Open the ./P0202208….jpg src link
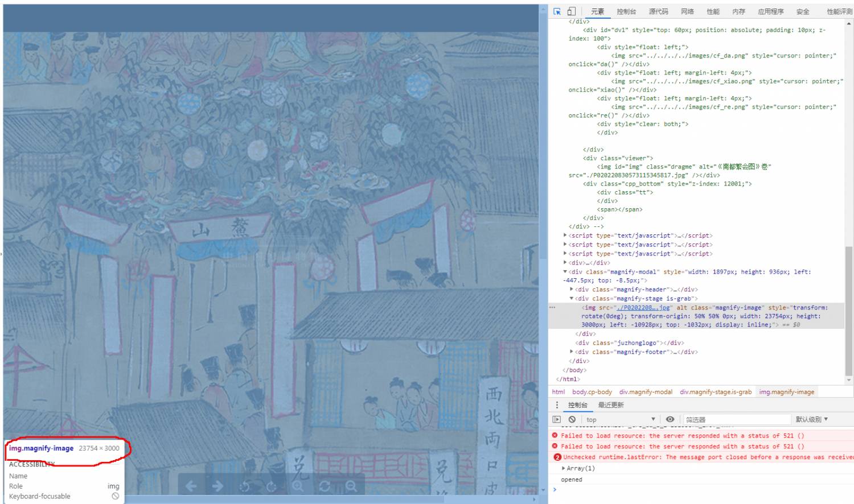The width and height of the screenshot is (854, 504). point(644,308)
